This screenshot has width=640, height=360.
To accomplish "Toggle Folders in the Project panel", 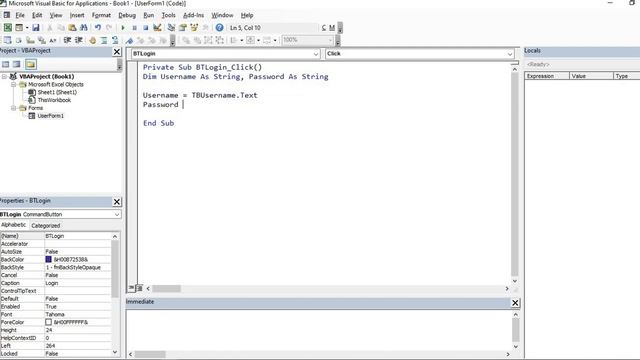I will (31, 64).
